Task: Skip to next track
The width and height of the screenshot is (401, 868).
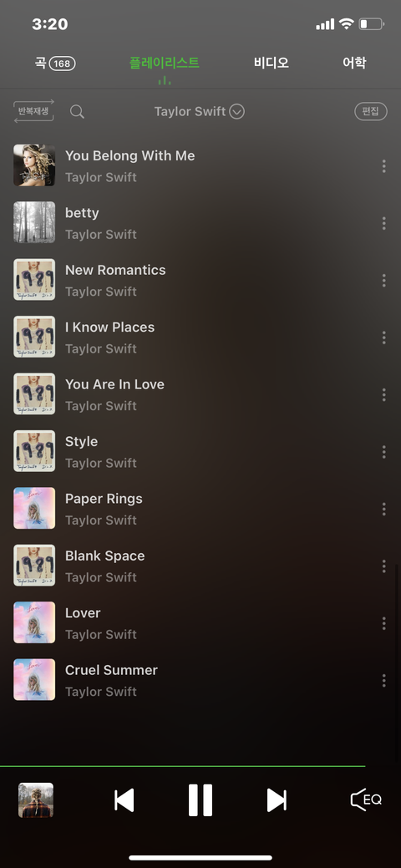Action: click(x=277, y=799)
